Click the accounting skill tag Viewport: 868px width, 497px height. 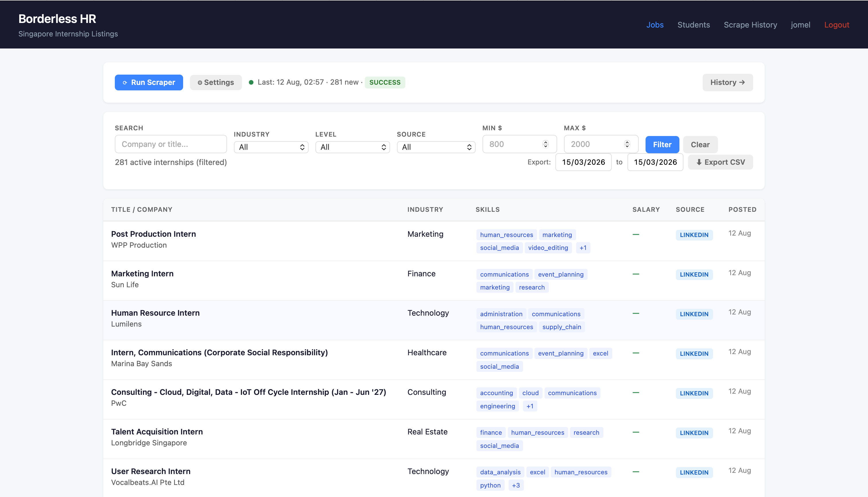[496, 393]
